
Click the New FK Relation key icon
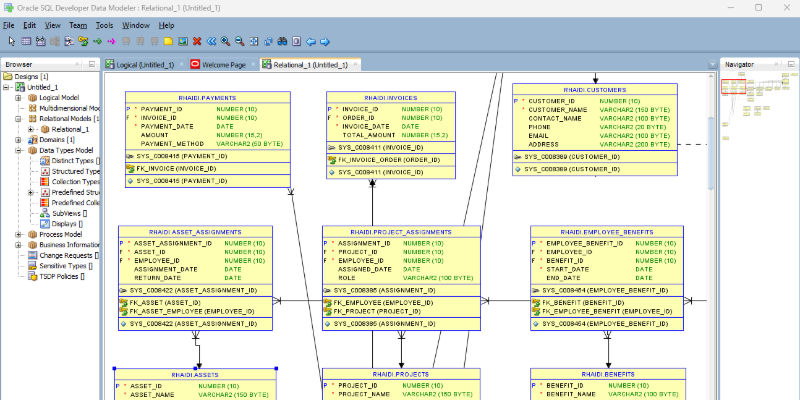coord(84,41)
